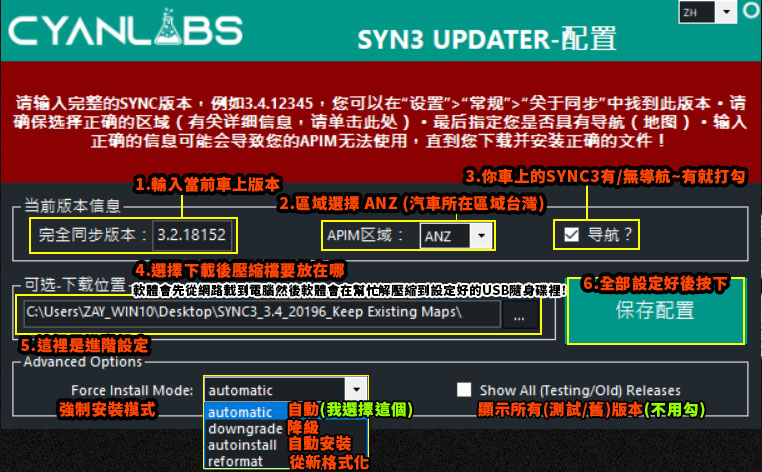This screenshot has width=762, height=472.
Task: Toggle the navigation checkbox
Action: pyautogui.click(x=572, y=235)
